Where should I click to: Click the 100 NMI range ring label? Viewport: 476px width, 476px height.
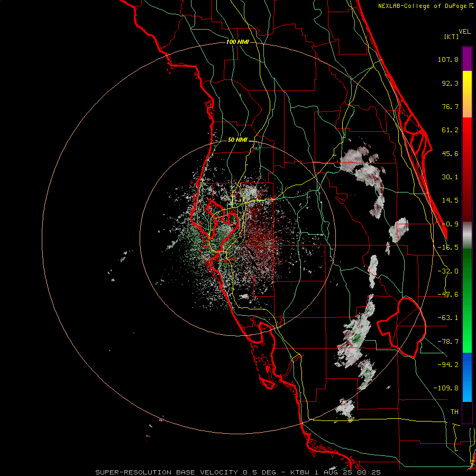tap(237, 42)
